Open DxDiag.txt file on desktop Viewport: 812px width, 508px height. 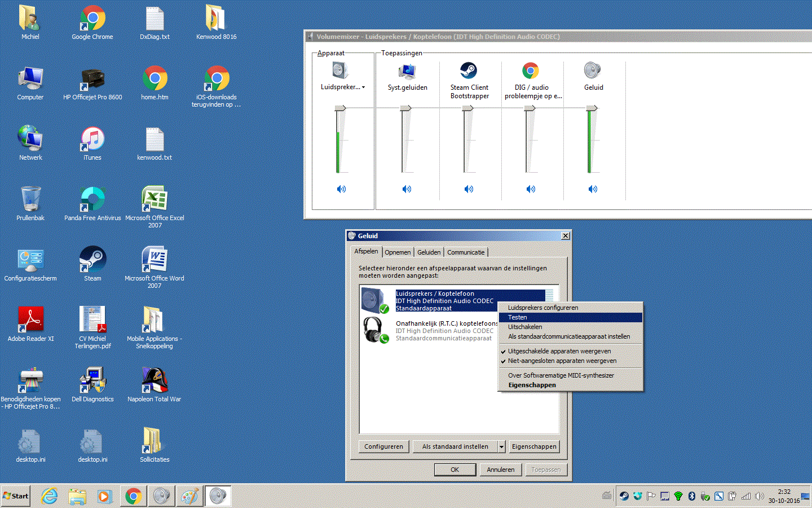click(155, 23)
